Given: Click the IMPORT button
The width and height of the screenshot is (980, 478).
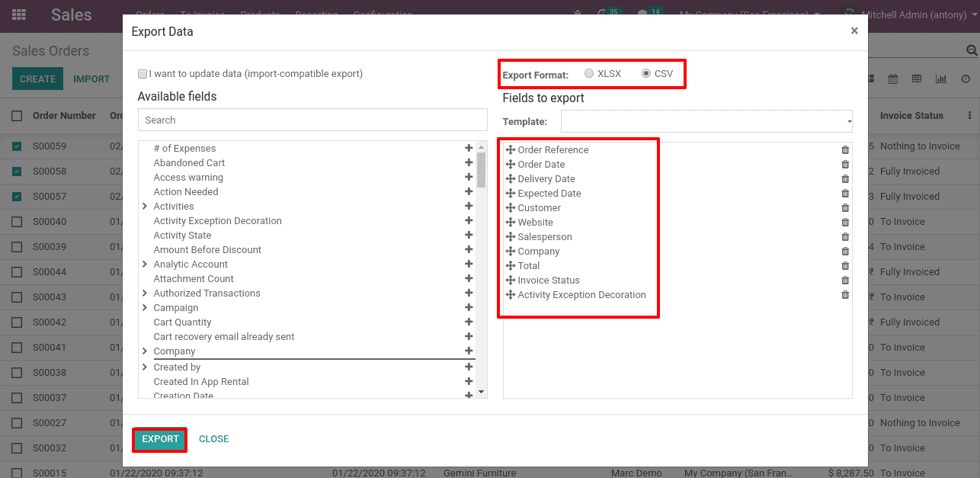Looking at the screenshot, I should coord(91,79).
